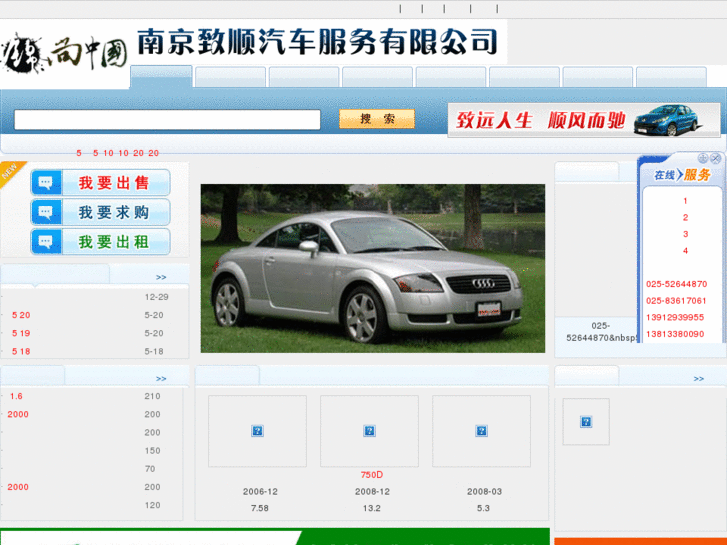Click the orange 搜索 search button
727x545 pixels.
click(377, 119)
